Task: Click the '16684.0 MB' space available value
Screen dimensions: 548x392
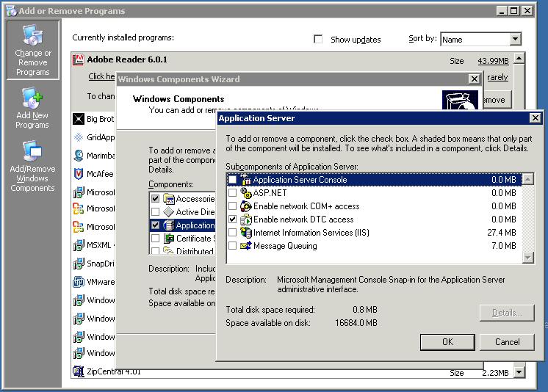Action: pos(356,323)
